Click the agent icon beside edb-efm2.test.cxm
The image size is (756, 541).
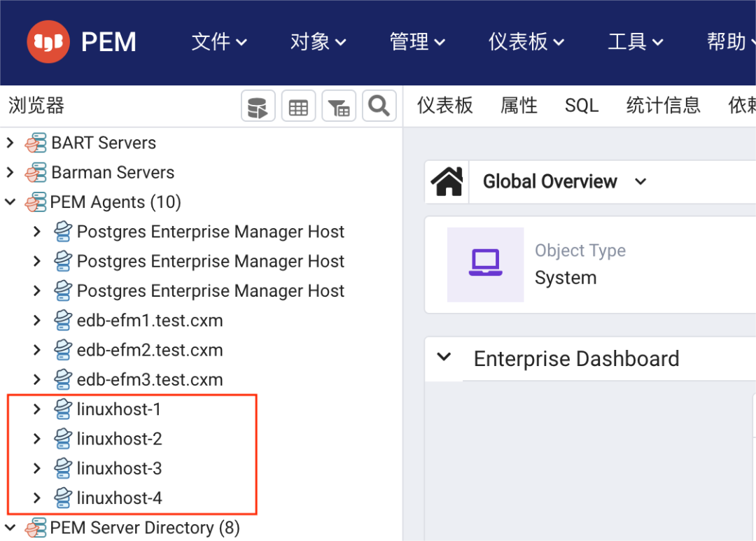tap(63, 350)
